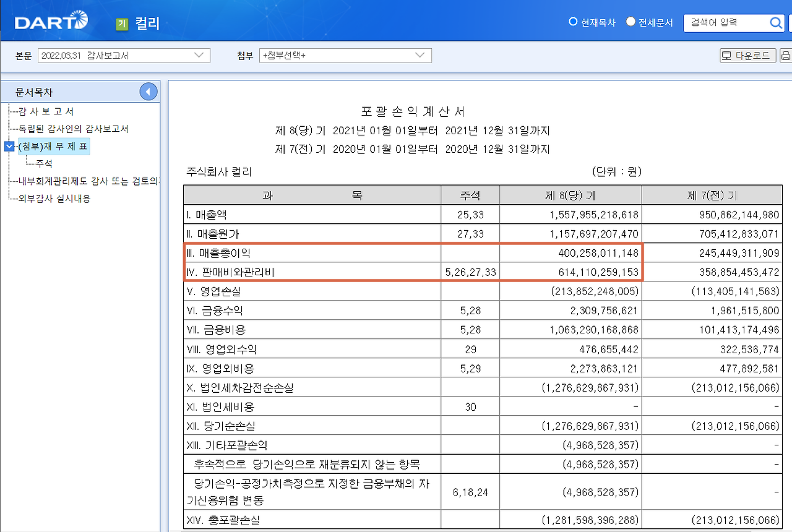Select the 전체문서 radio button
This screenshot has height=532, width=792.
coord(630,21)
